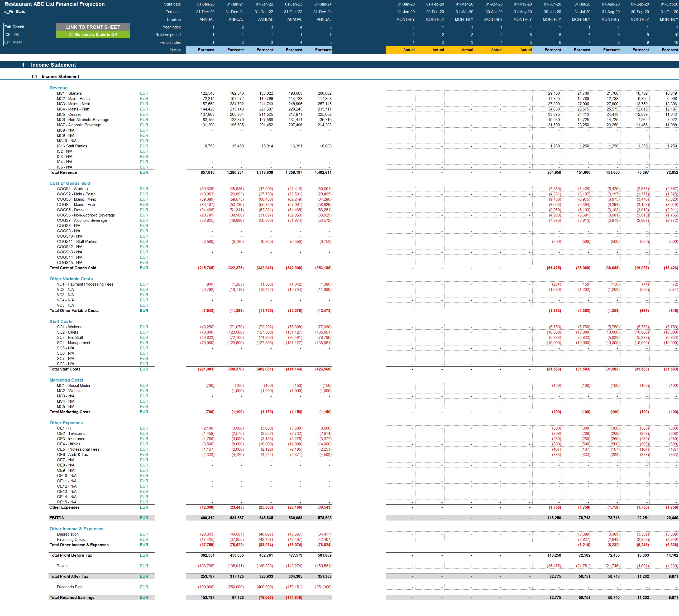Screen dimensions: 679x616
Task: Click June 2020 Total Revenue value 204,950
Action: point(554,172)
